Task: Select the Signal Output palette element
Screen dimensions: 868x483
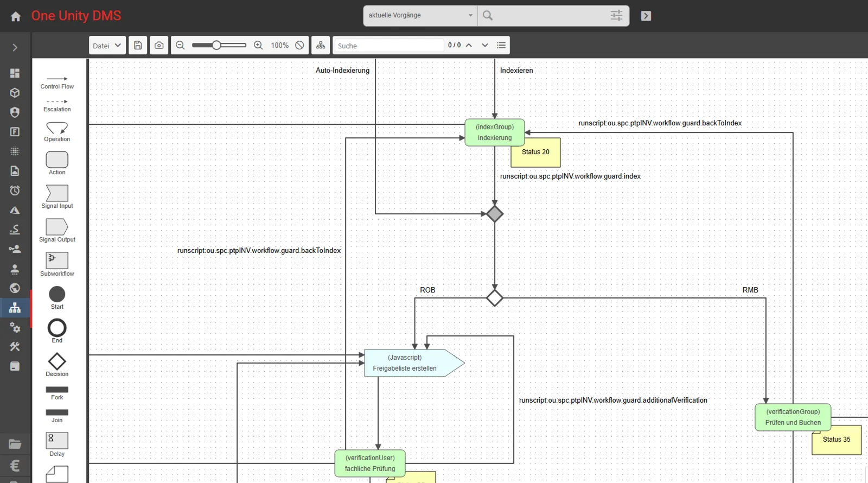Action: click(x=57, y=231)
